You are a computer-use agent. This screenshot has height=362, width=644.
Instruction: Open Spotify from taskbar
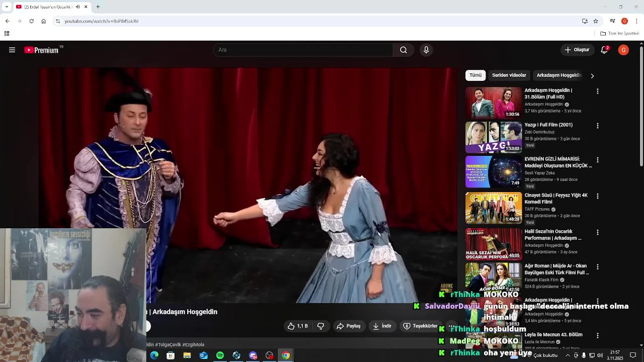click(220, 355)
